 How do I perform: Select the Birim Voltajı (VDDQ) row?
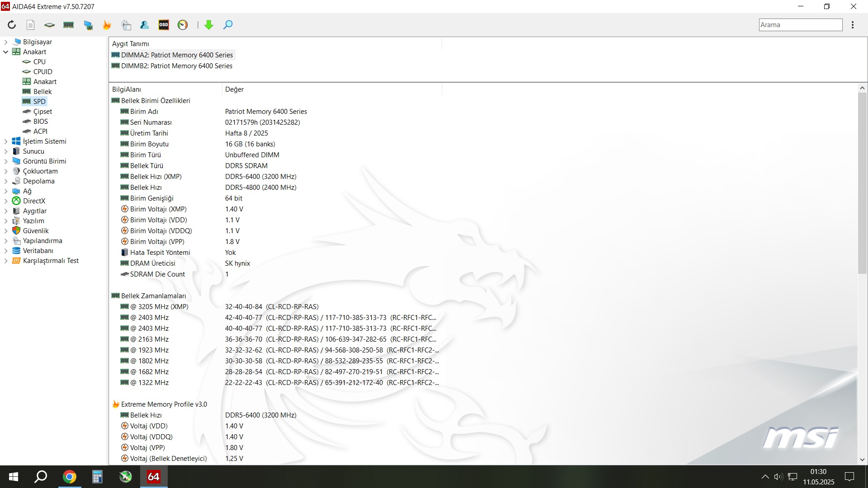pyautogui.click(x=274, y=231)
